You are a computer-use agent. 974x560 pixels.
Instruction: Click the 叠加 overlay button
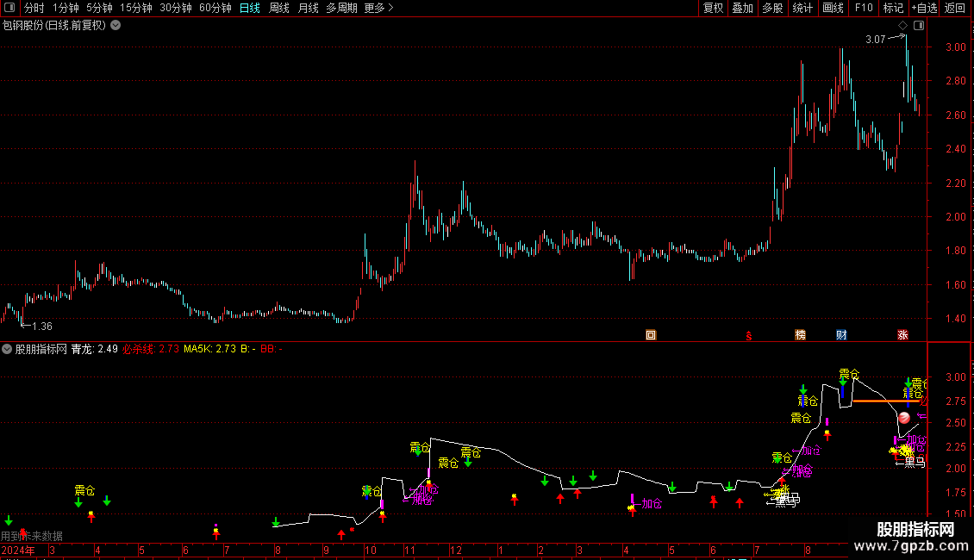coord(743,8)
